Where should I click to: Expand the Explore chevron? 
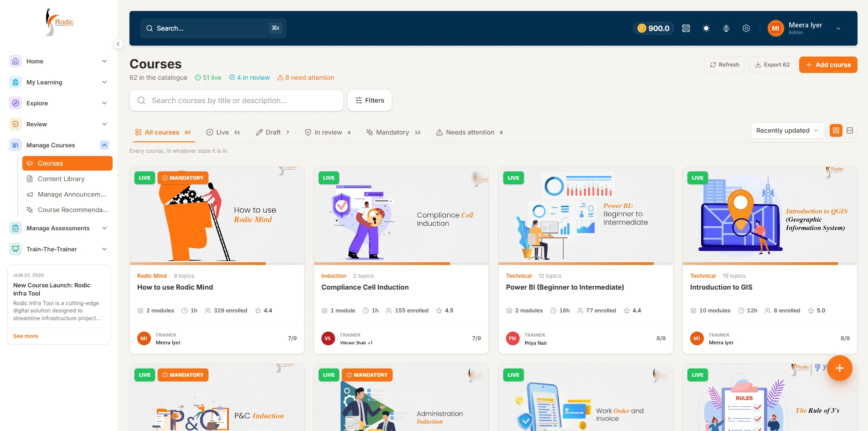[104, 103]
